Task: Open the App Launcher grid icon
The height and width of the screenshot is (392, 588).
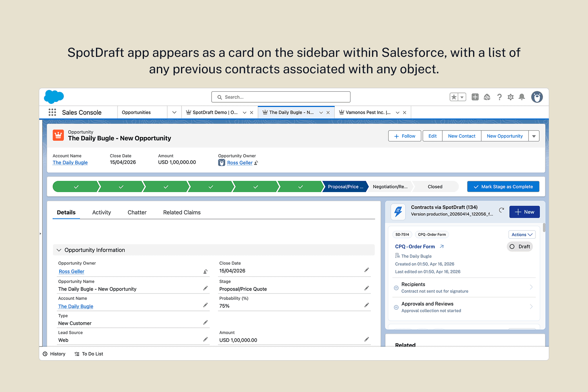Action: (52, 112)
